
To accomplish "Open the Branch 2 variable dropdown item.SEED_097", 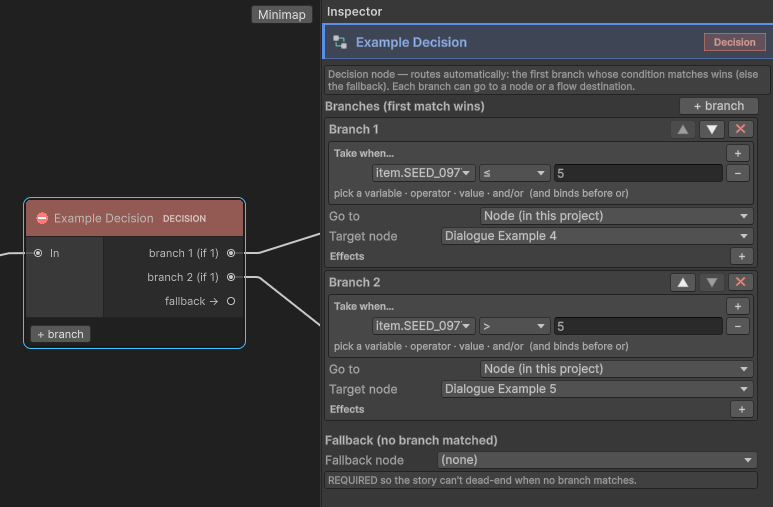I will [423, 326].
